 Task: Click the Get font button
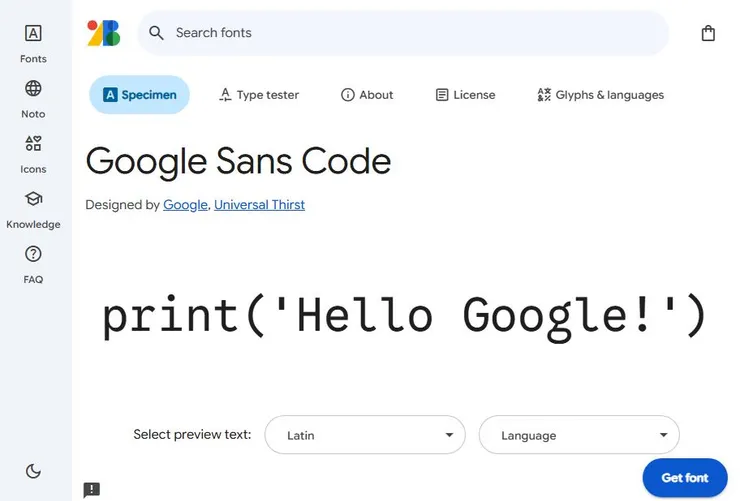685,478
